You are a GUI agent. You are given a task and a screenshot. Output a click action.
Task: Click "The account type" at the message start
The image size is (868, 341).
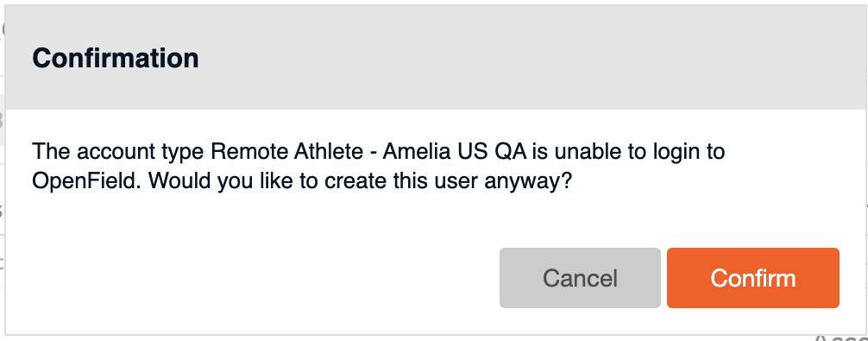119,151
